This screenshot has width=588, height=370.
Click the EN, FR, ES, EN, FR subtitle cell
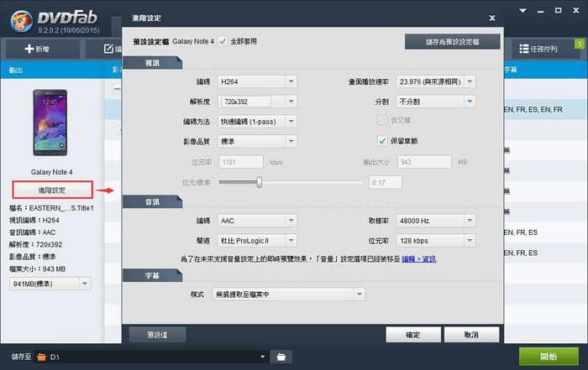pos(533,109)
